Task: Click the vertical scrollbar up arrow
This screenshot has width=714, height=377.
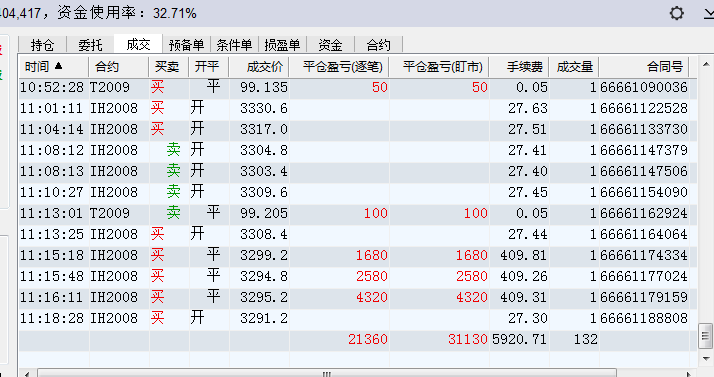Action: coord(706,64)
